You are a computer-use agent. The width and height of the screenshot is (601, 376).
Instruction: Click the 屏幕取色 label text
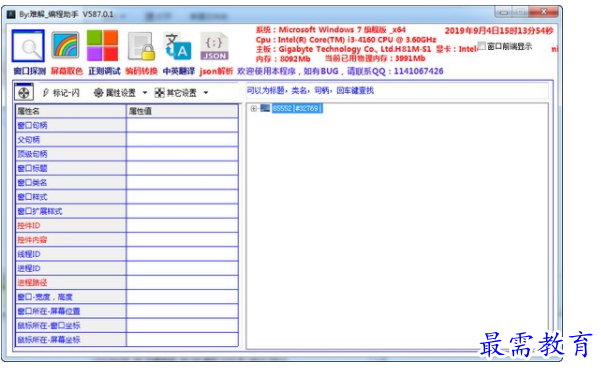tap(67, 71)
